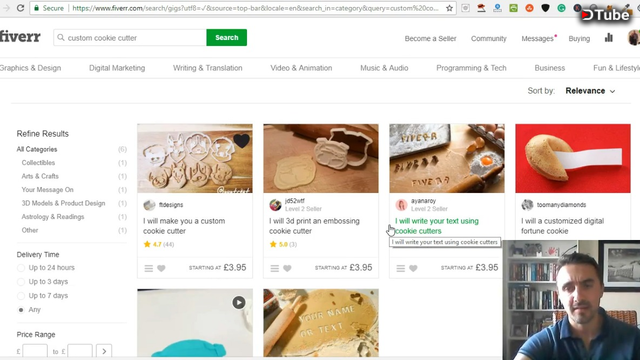Open the Programming & Tech category menu
This screenshot has height=360, width=640.
coord(471,68)
